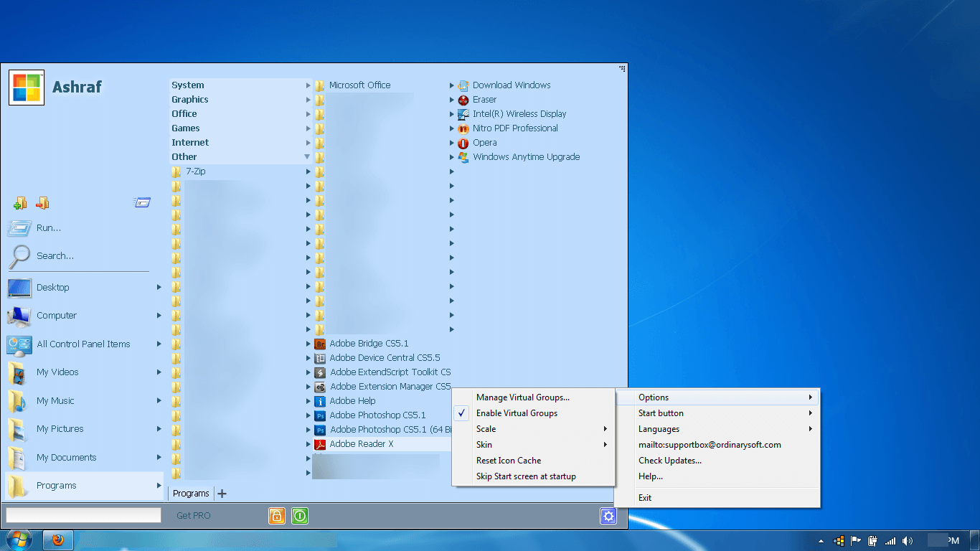Image resolution: width=980 pixels, height=551 pixels.
Task: Open the My Pictures folder icon
Action: [19, 429]
